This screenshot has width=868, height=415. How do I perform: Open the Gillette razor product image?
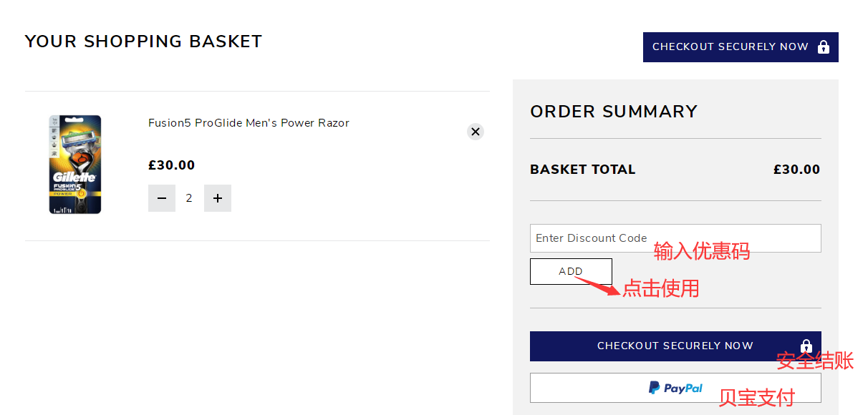75,165
